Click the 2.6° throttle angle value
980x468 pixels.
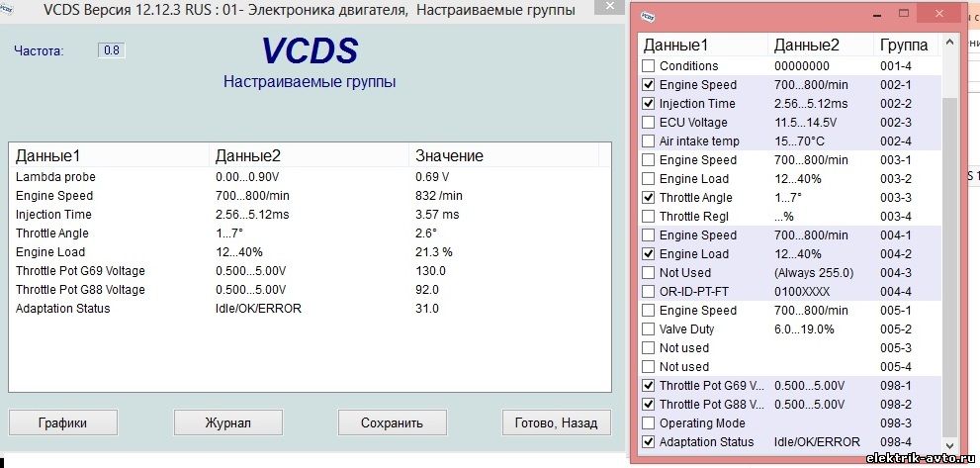coord(425,234)
